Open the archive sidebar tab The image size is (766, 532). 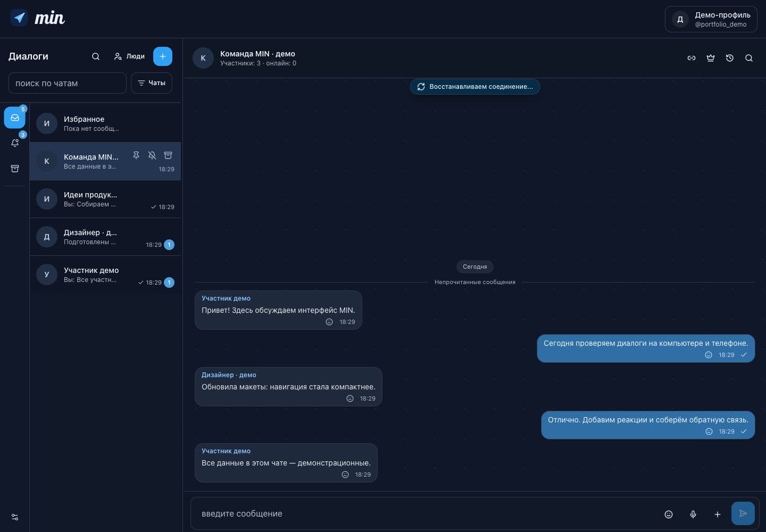(15, 169)
